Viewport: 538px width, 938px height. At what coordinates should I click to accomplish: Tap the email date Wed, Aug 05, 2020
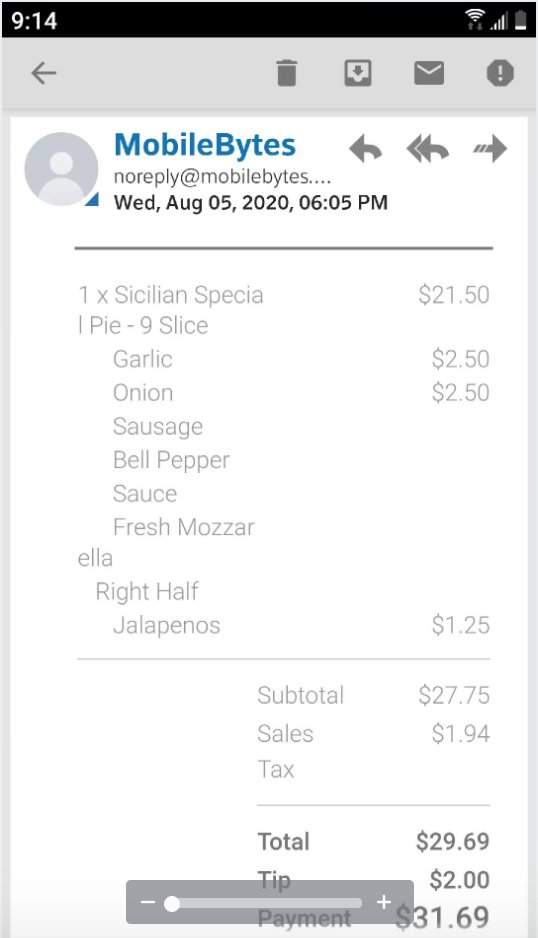(x=250, y=203)
